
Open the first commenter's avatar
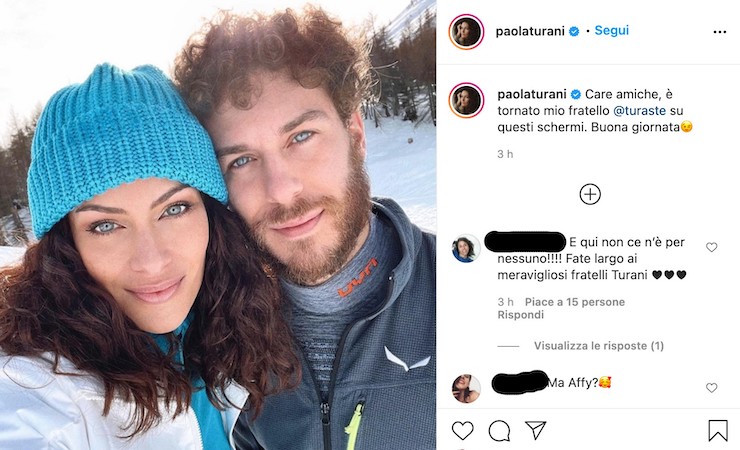tap(466, 248)
